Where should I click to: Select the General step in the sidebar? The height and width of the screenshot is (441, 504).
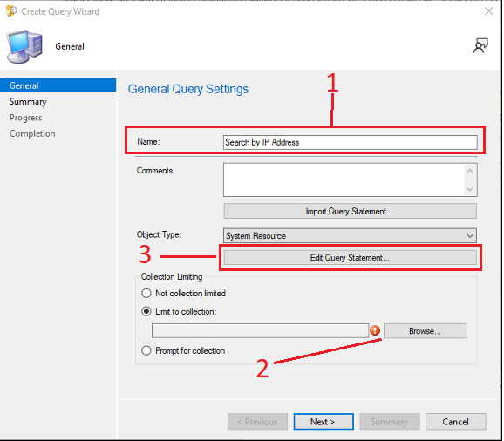(x=58, y=85)
